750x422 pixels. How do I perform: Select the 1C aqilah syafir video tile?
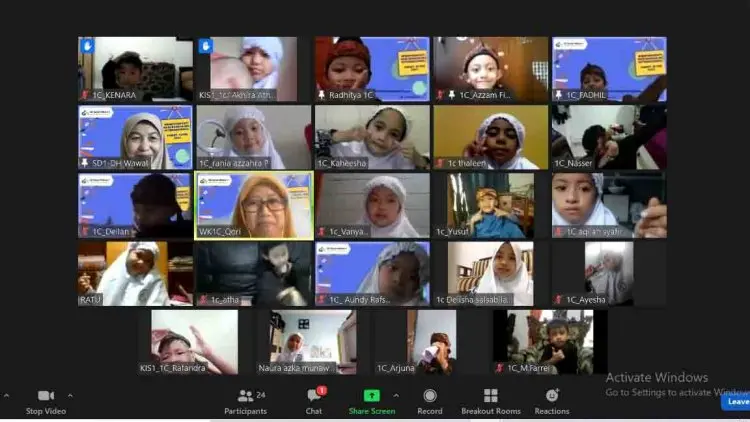tap(609, 206)
